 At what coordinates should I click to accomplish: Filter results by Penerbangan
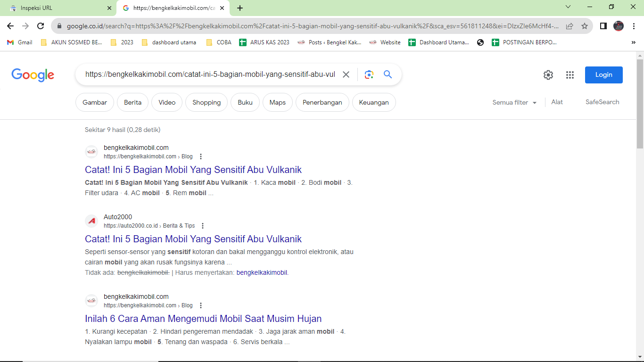pyautogui.click(x=322, y=102)
